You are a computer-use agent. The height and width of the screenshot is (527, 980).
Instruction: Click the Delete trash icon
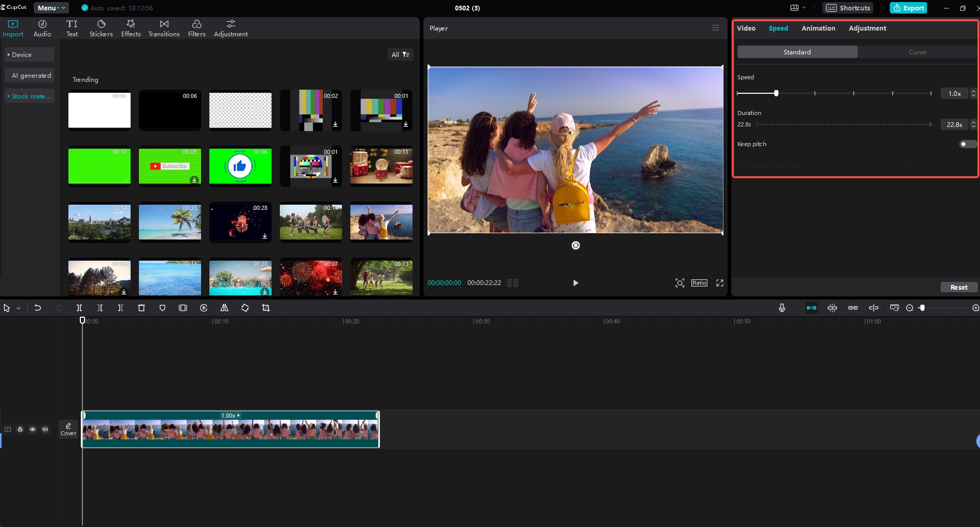(x=141, y=308)
